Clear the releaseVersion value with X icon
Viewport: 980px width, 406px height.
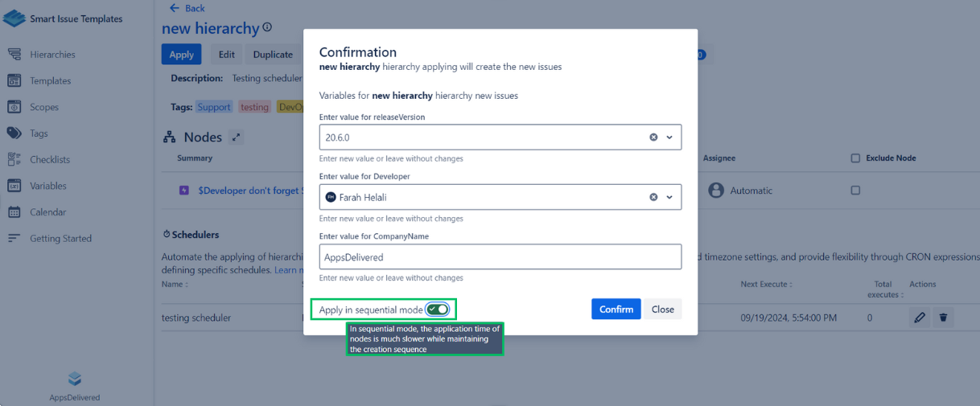pyautogui.click(x=653, y=137)
